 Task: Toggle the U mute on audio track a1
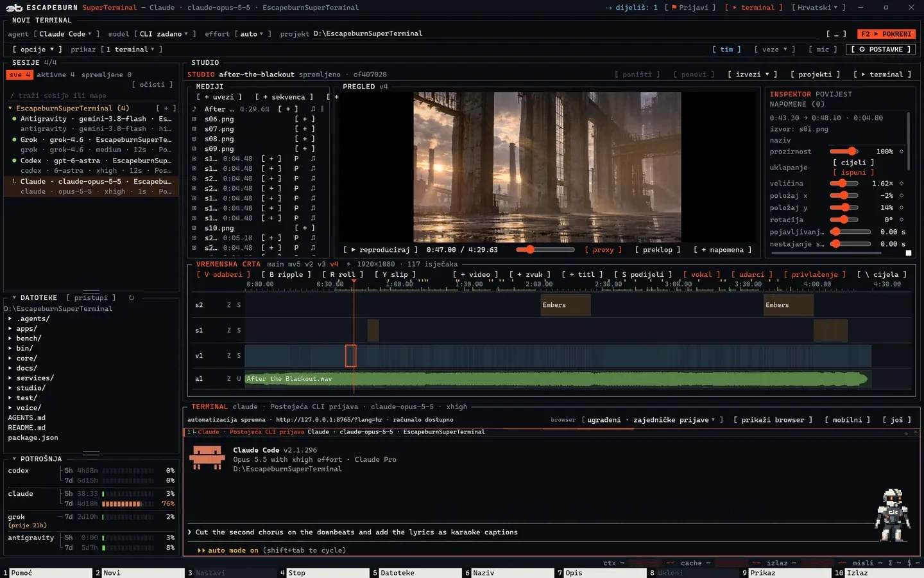point(239,379)
